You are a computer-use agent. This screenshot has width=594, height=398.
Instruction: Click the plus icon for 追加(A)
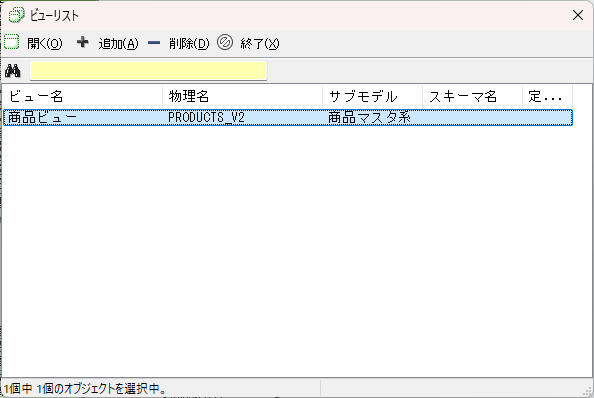click(x=83, y=42)
